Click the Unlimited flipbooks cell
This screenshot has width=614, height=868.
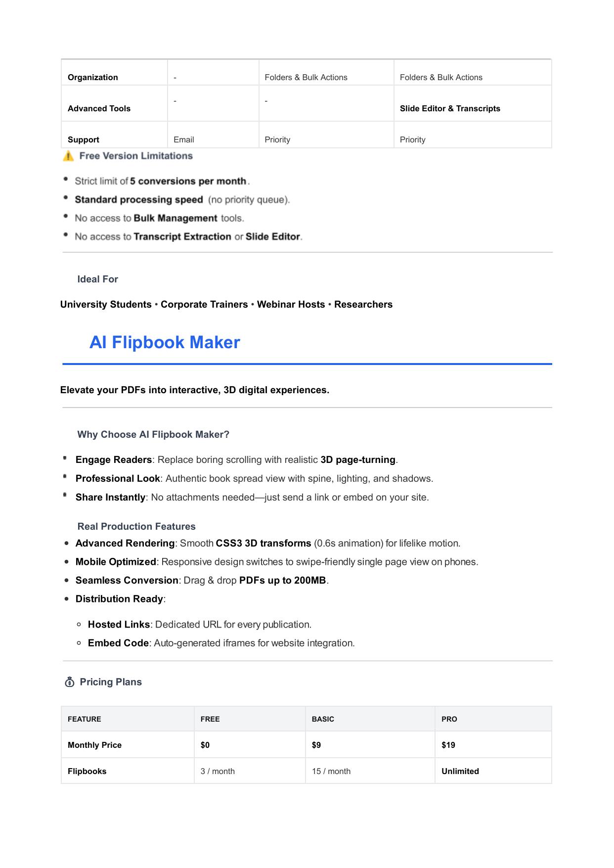460,771
